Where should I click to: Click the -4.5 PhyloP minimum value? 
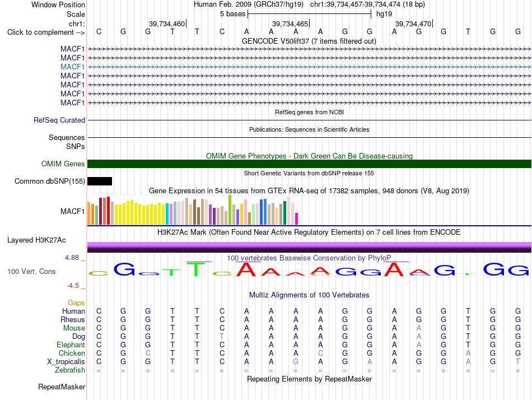(x=73, y=286)
